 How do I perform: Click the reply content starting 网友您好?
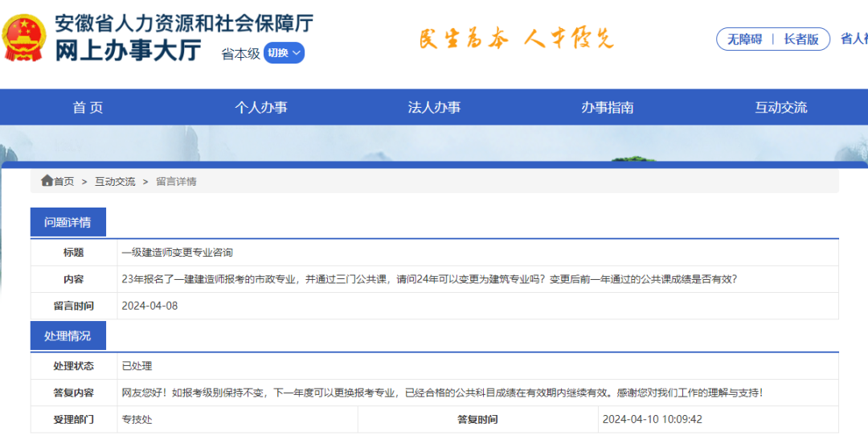click(x=443, y=393)
